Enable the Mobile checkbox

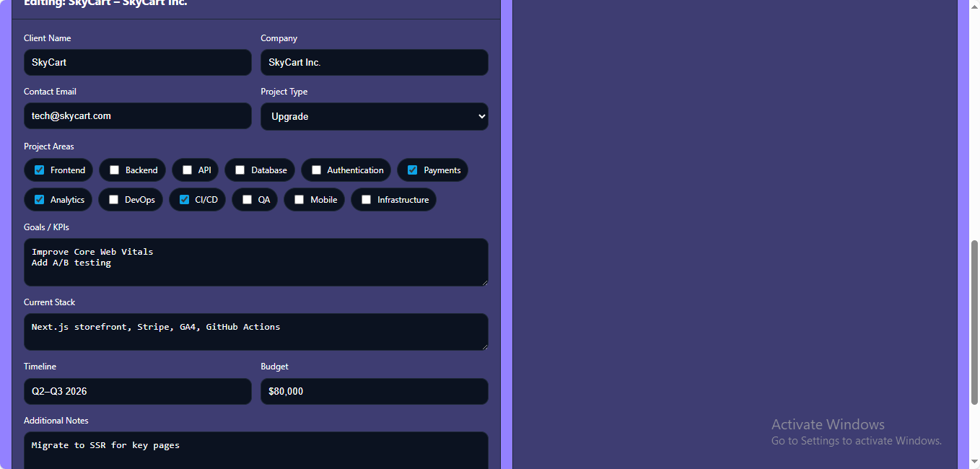coord(299,200)
